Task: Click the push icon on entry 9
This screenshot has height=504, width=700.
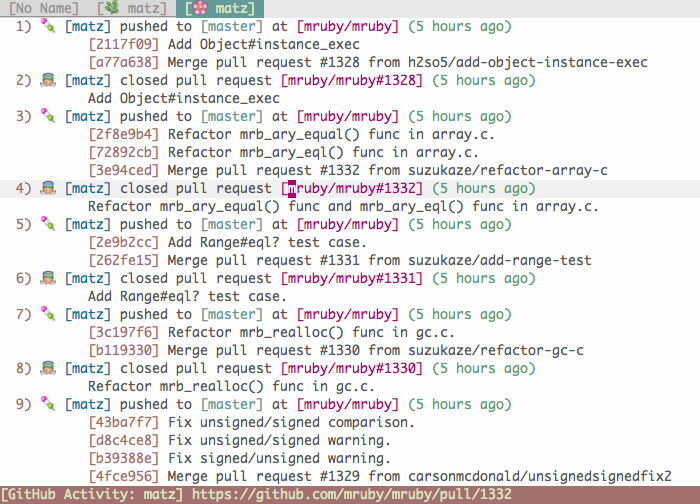Action: click(x=48, y=404)
